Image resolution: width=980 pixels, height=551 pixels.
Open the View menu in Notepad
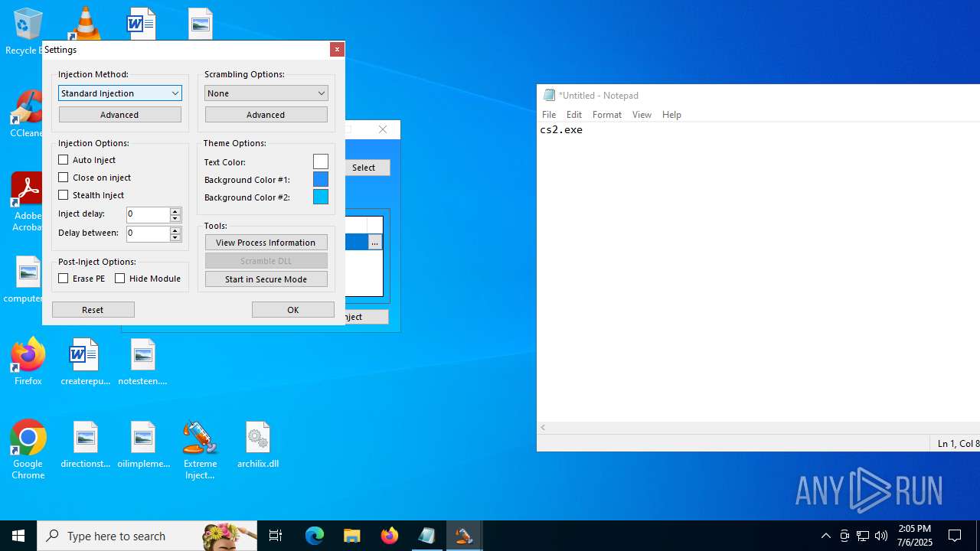642,114
